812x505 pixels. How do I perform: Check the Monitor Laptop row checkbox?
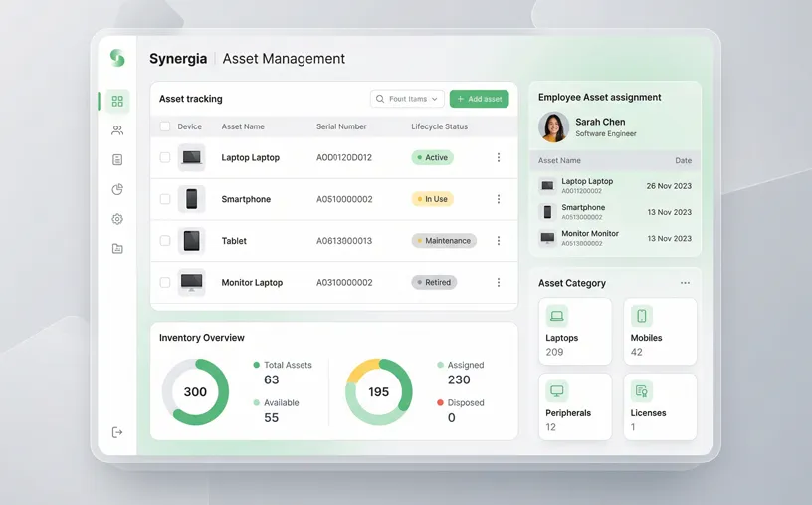[164, 282]
